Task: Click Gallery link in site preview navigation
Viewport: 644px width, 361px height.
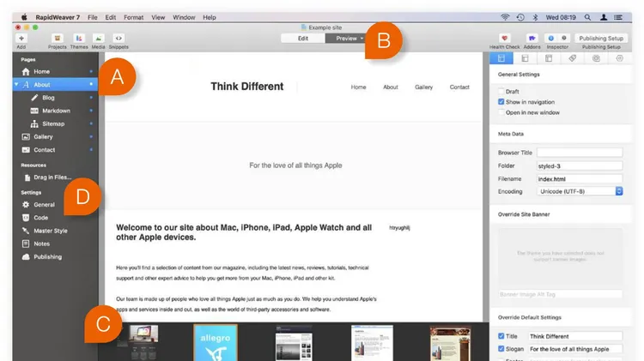Action: (423, 87)
